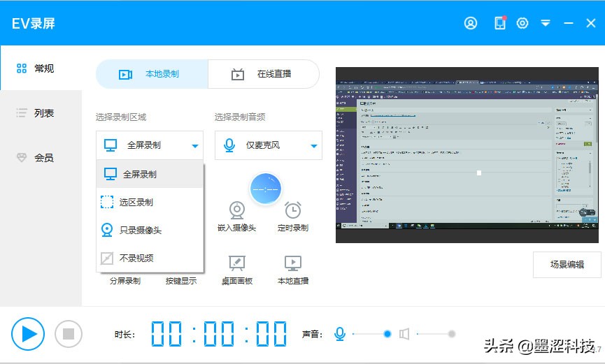The width and height of the screenshot is (605, 364).
Task: Click the microphone volume icon
Action: (340, 334)
